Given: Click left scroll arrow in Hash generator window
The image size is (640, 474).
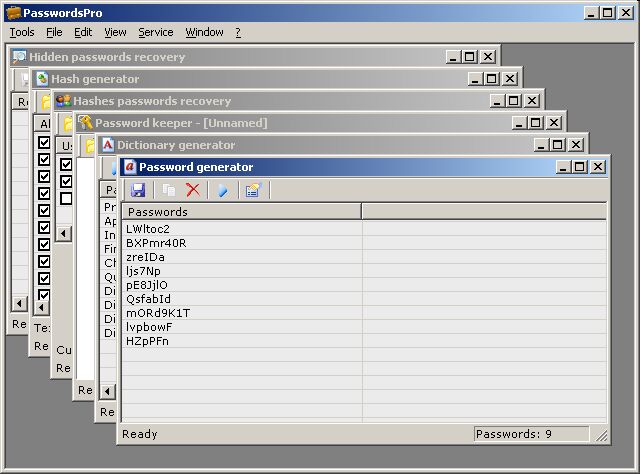Looking at the screenshot, I should (41, 307).
